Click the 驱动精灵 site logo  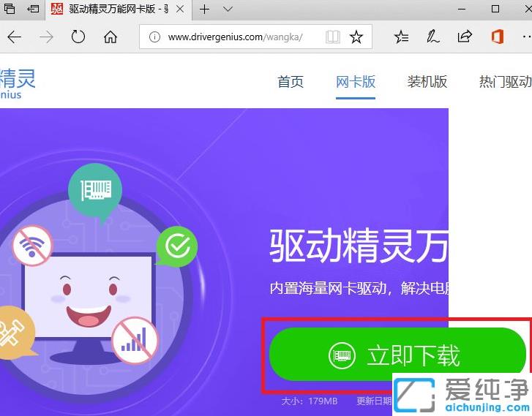tap(18, 83)
